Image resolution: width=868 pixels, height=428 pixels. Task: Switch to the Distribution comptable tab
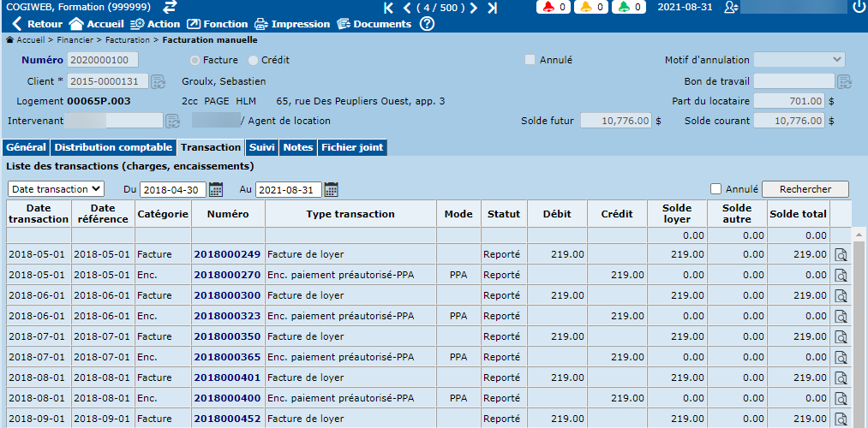click(113, 147)
